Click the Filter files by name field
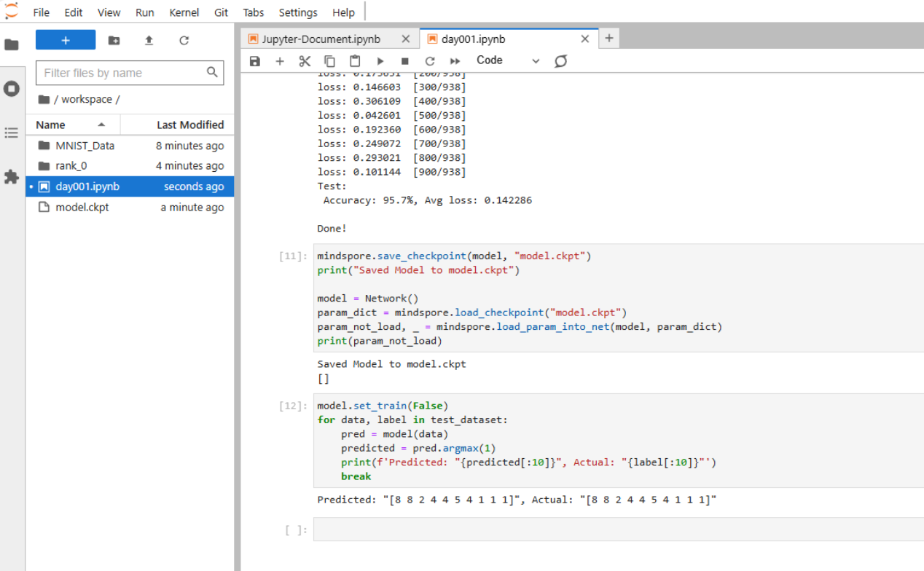 [x=122, y=73]
